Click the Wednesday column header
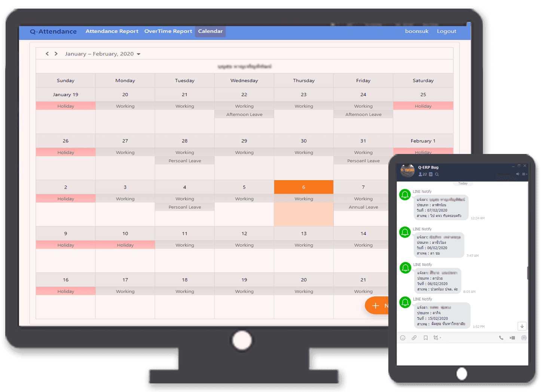The image size is (541, 392). pos(244,80)
